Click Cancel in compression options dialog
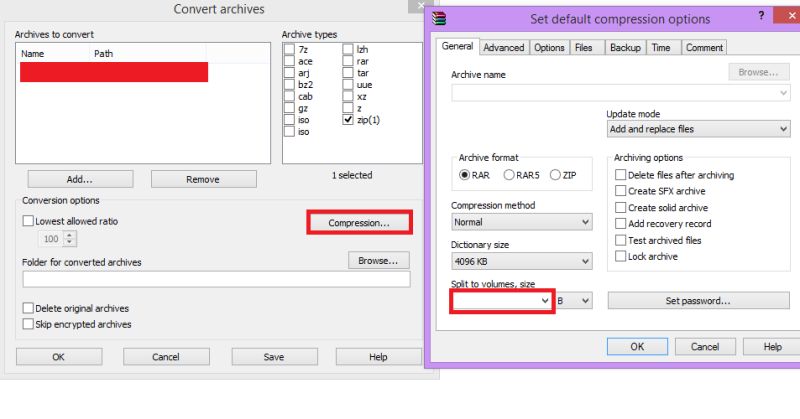This screenshot has height=419, width=800. click(705, 347)
